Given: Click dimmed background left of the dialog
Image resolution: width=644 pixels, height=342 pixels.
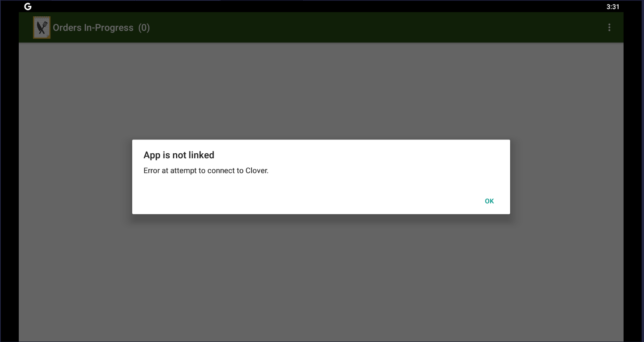Looking at the screenshot, I should (x=75, y=177).
